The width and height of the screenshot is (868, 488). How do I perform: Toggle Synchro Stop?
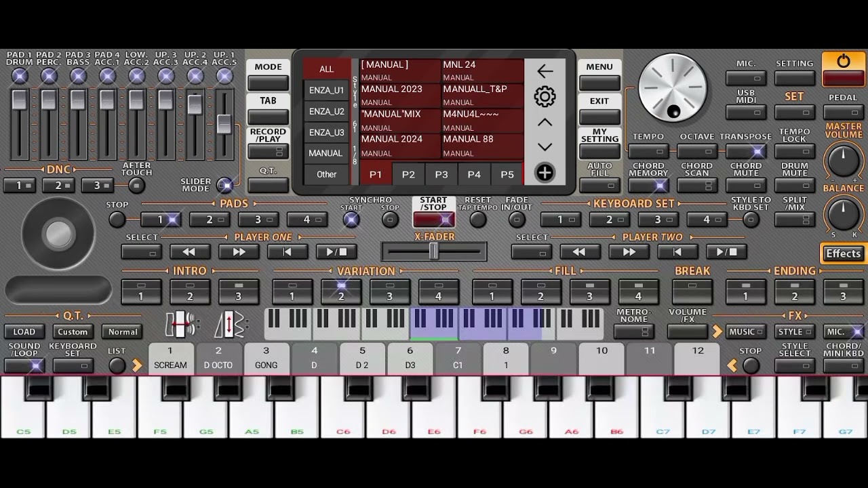point(390,219)
